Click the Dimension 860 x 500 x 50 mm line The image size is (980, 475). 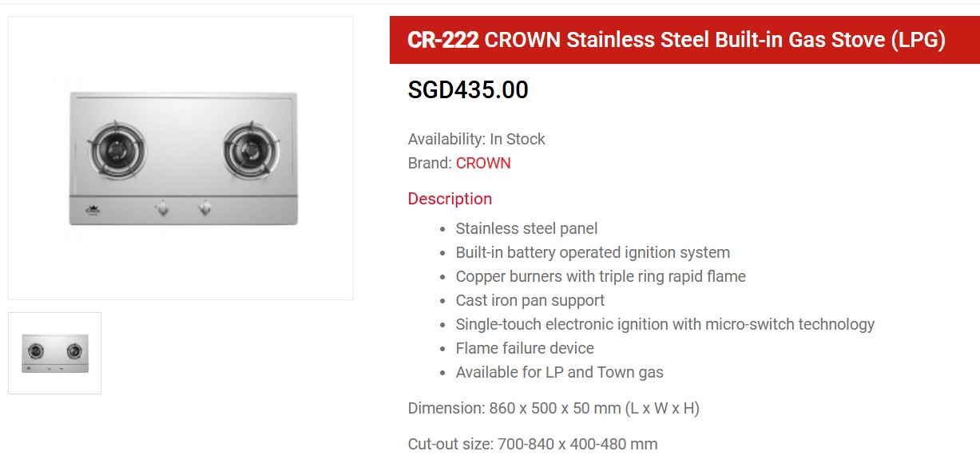click(553, 409)
